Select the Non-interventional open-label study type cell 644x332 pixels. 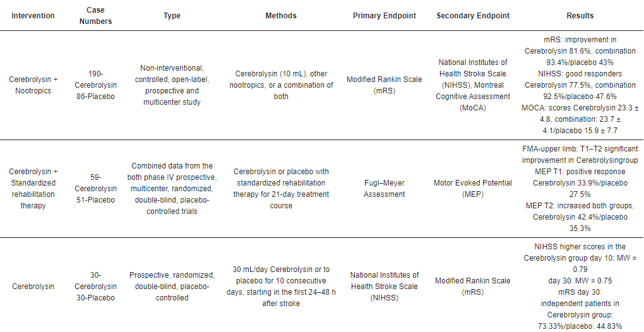[x=172, y=85]
